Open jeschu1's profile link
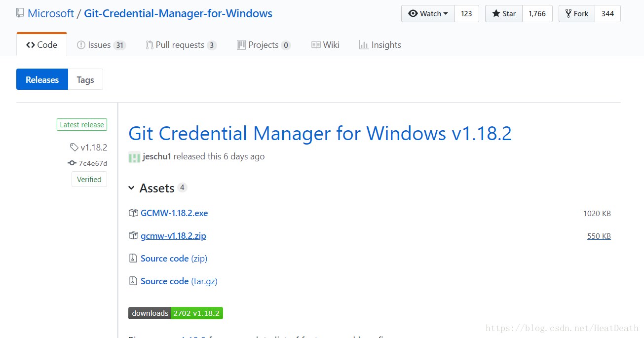 (x=156, y=156)
